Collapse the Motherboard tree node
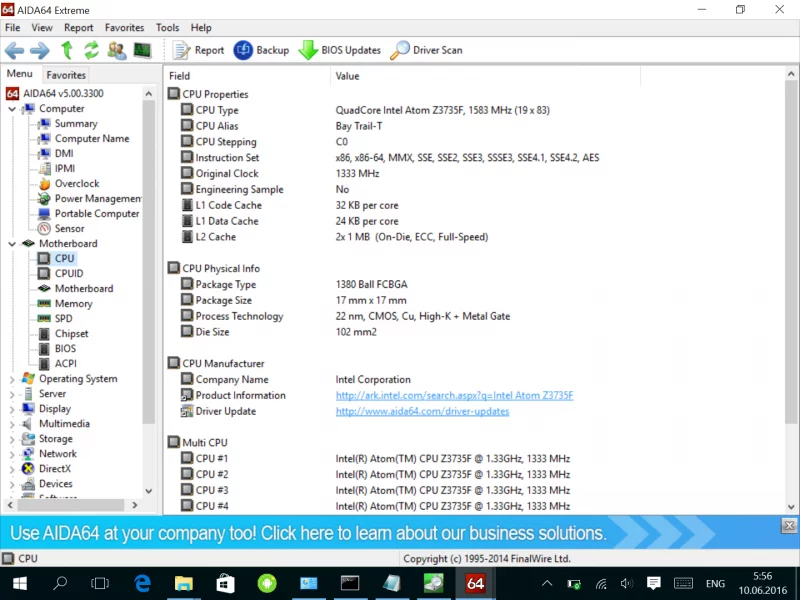 click(12, 244)
